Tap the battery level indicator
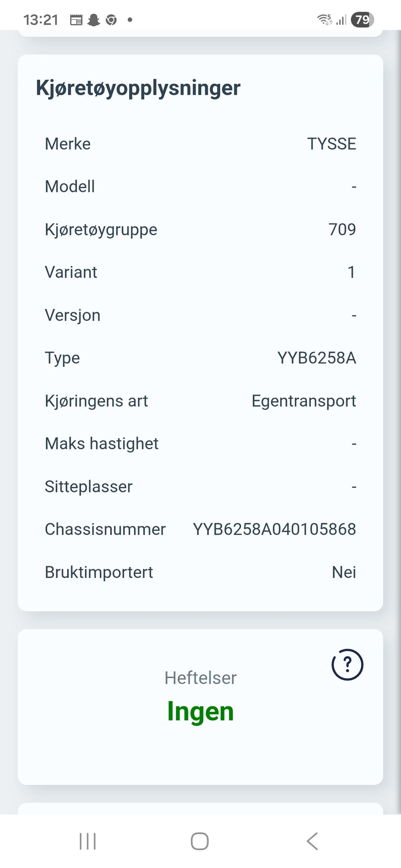The width and height of the screenshot is (401, 868). tap(362, 19)
